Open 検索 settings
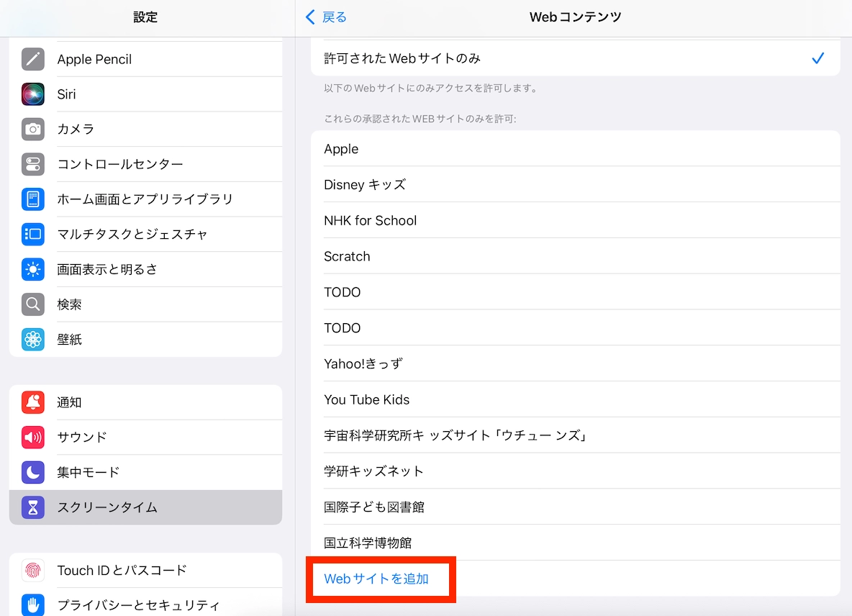 click(145, 304)
